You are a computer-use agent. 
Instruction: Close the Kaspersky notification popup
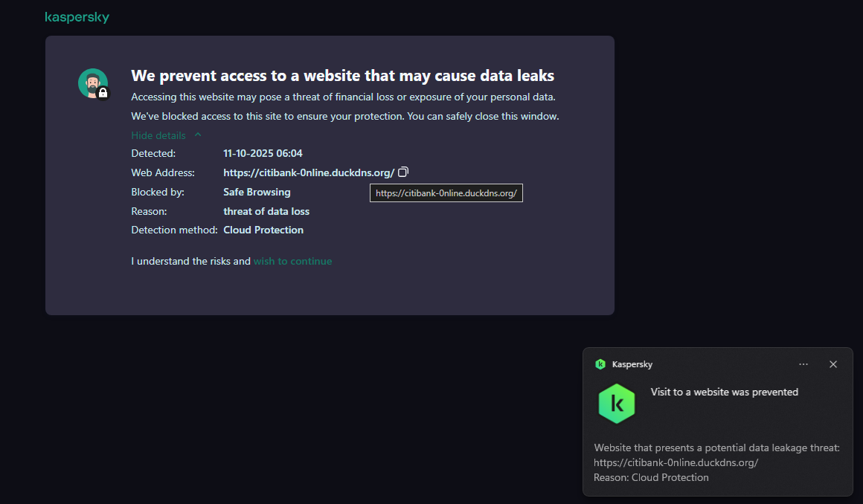point(833,364)
